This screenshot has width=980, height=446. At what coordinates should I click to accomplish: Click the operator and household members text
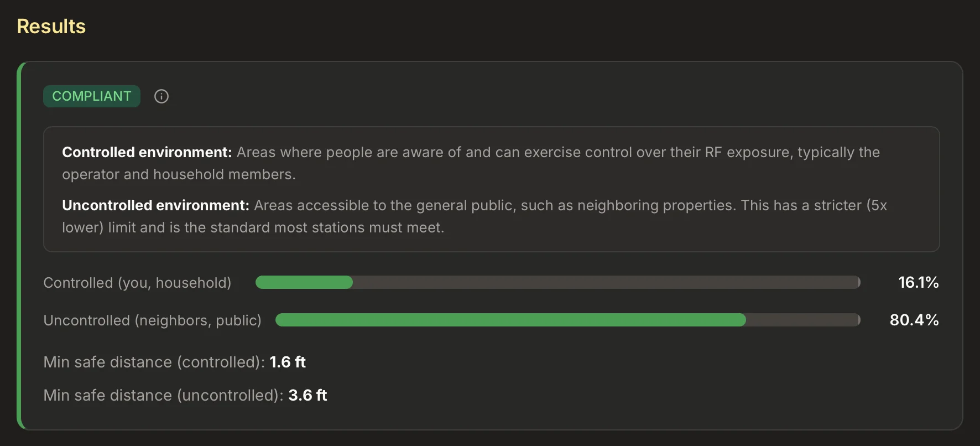click(179, 174)
